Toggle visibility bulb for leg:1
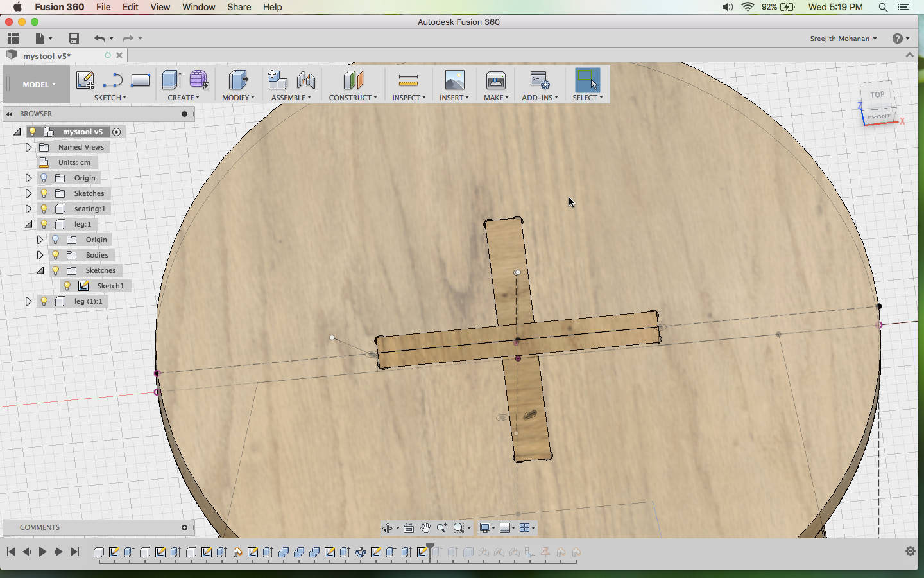Screen dimensions: 924x578 tap(44, 224)
